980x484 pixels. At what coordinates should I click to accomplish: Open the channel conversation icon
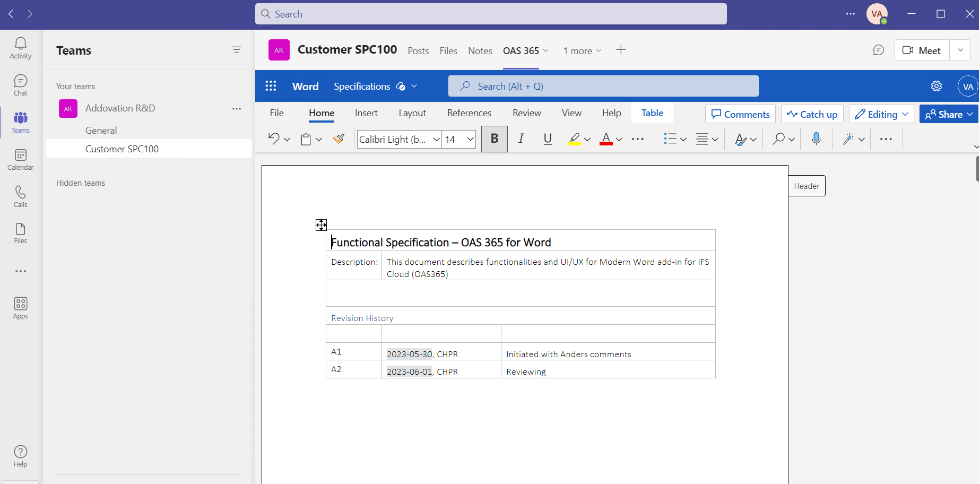878,50
